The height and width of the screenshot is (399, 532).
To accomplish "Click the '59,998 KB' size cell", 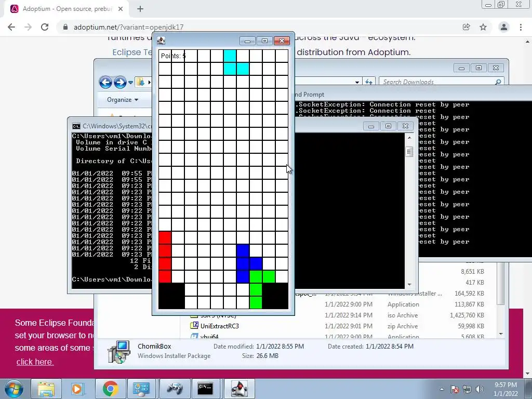I will [x=471, y=326].
